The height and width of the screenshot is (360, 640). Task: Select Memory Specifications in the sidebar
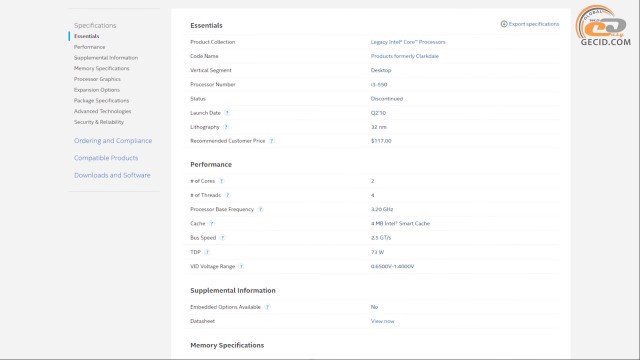(x=102, y=69)
